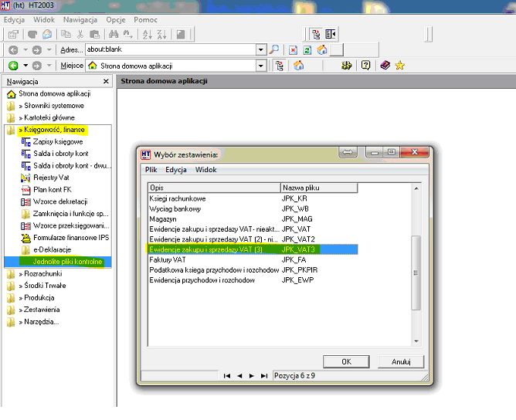Open the Opcje menu
Viewport: 516px width, 420px height.
[116, 20]
